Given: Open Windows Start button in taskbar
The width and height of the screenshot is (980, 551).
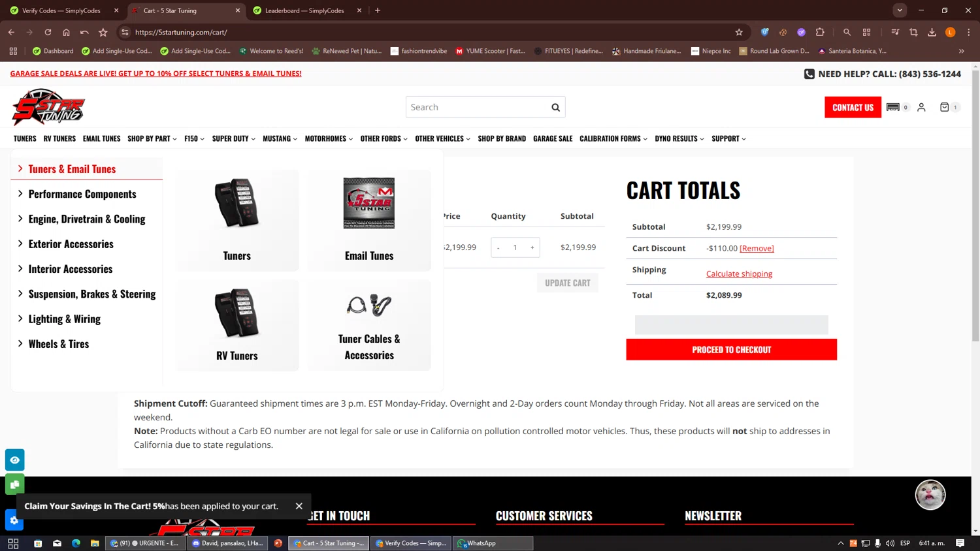Looking at the screenshot, I should pyautogui.click(x=13, y=543).
